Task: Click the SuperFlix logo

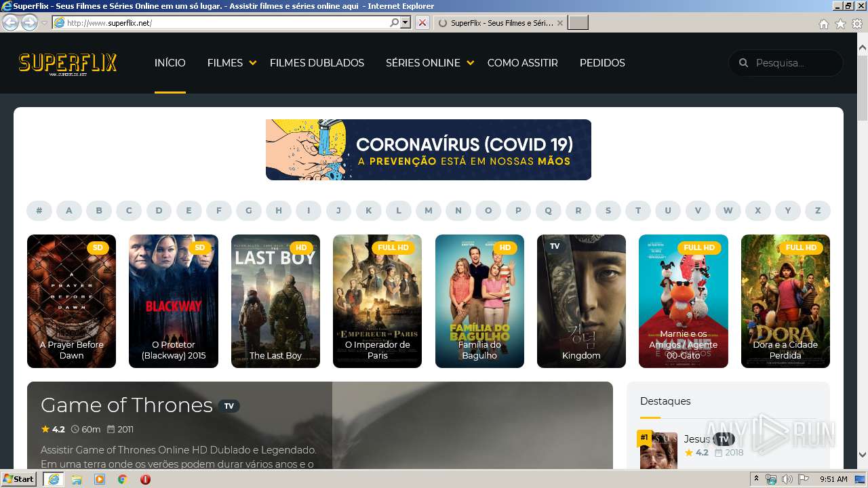Action: point(68,64)
